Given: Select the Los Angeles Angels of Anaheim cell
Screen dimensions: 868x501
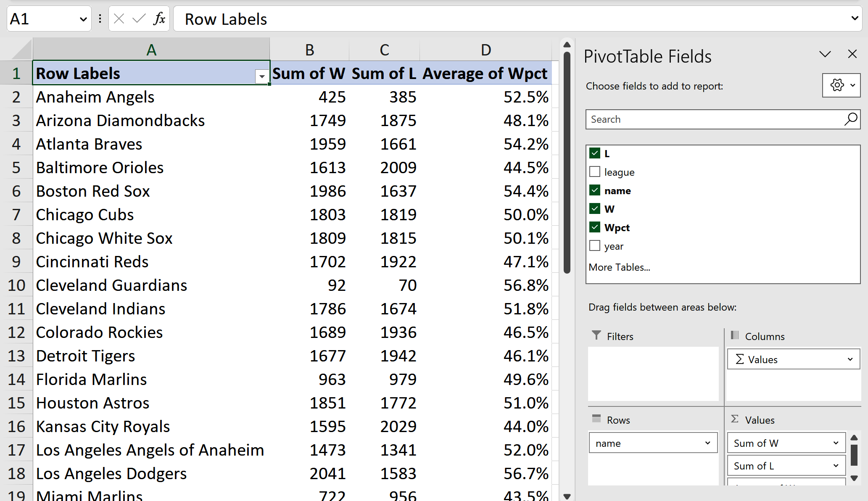Looking at the screenshot, I should click(x=151, y=450).
